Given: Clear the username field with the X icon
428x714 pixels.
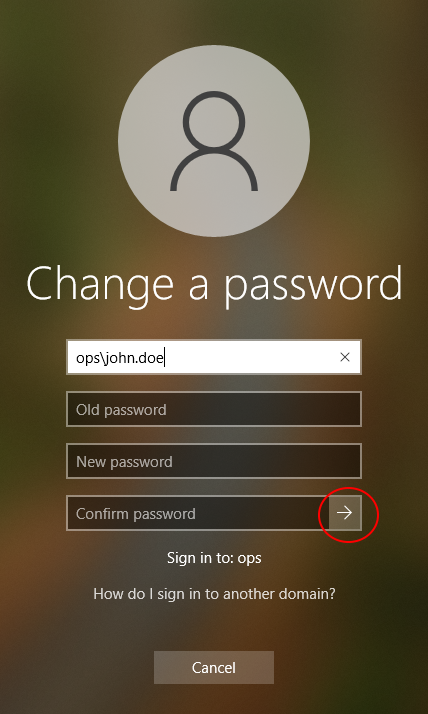Looking at the screenshot, I should [345, 357].
